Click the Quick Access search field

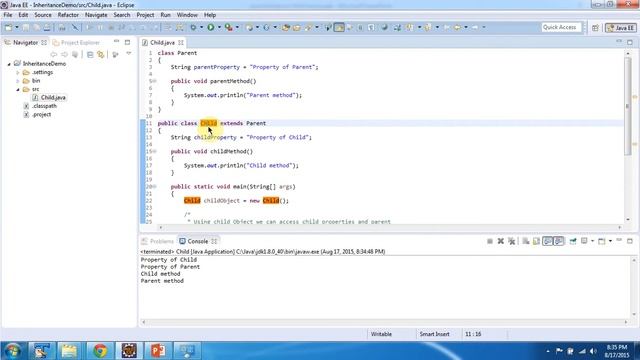tap(560, 27)
